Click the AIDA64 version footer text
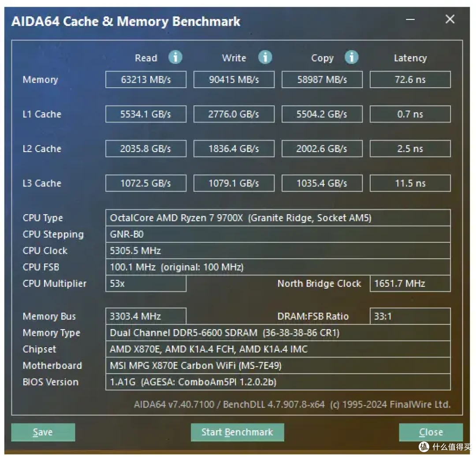 (x=292, y=405)
